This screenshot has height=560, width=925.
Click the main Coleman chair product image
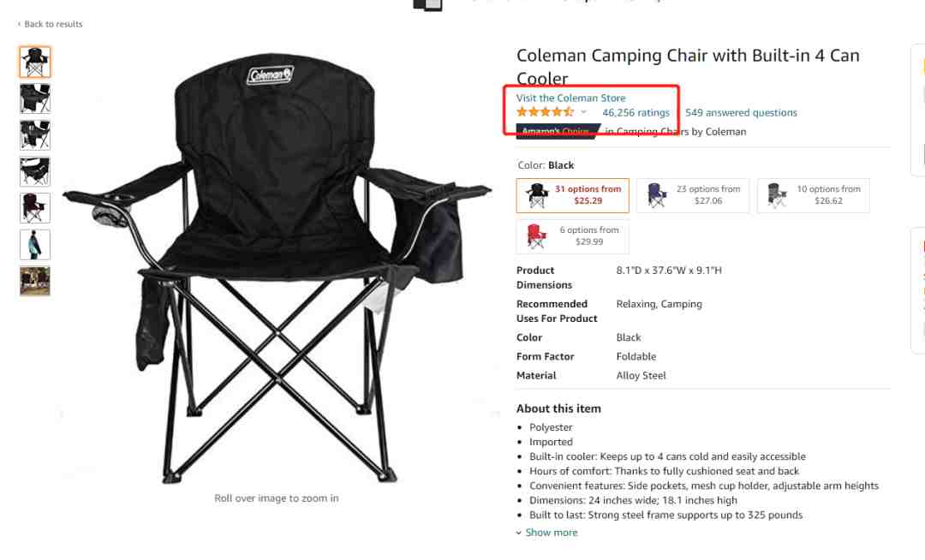276,268
